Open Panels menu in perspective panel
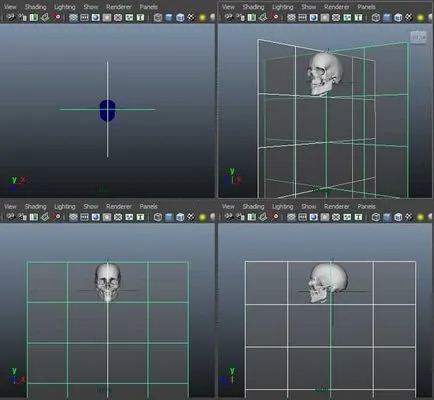 coord(366,7)
